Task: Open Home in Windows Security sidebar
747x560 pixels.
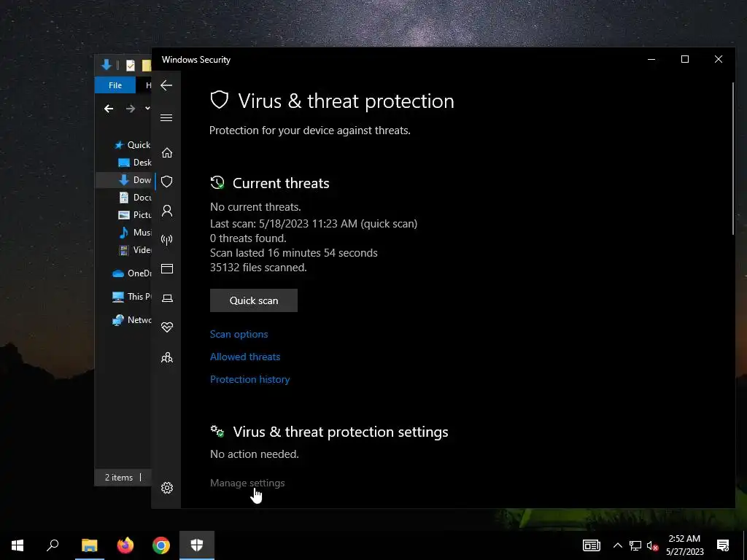Action: [x=167, y=152]
